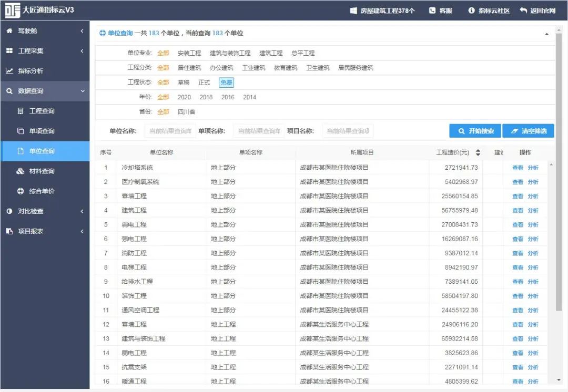Filter 单位专业 by 安装工程
The width and height of the screenshot is (568, 392).
pos(189,53)
